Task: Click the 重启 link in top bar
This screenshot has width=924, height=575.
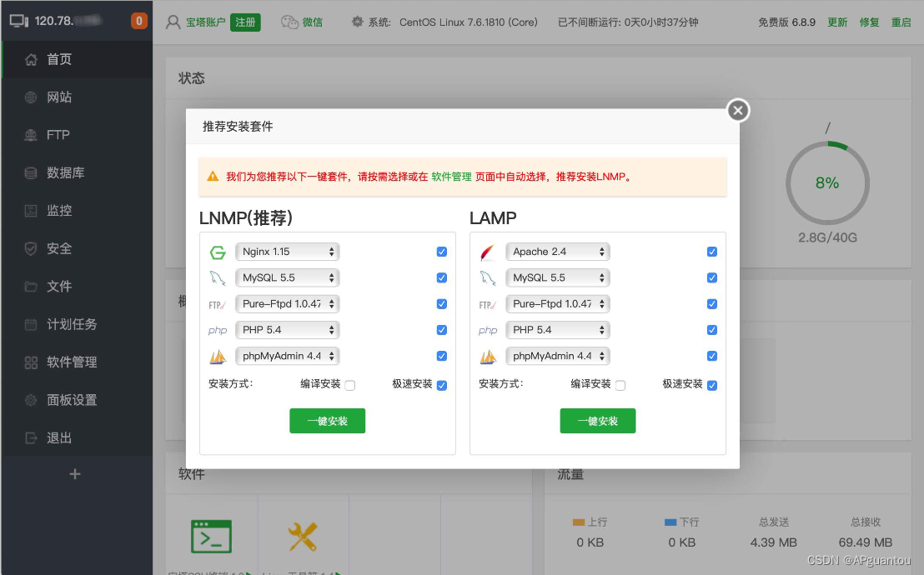Action: pos(901,22)
